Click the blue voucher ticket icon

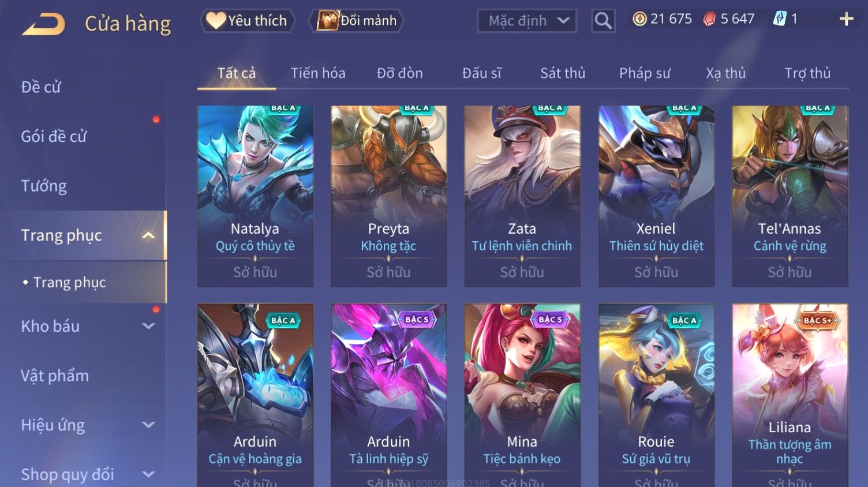coord(780,19)
